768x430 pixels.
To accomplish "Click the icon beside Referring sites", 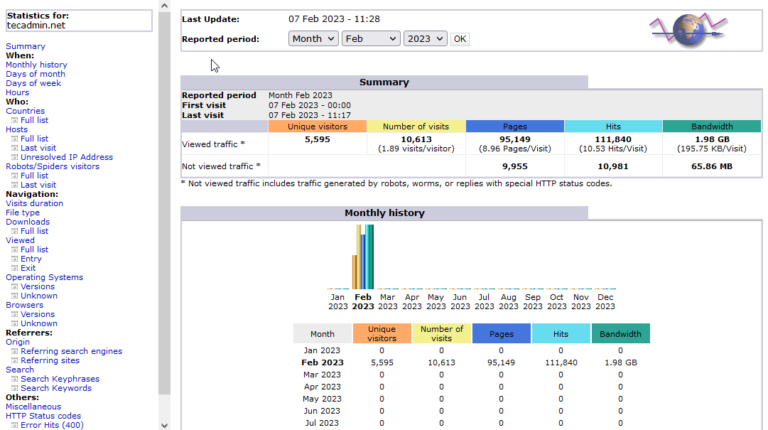I will click(x=15, y=360).
